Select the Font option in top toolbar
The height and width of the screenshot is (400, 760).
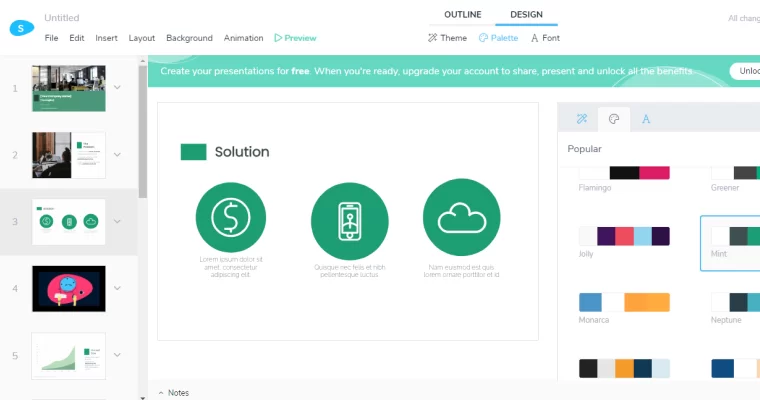(545, 38)
